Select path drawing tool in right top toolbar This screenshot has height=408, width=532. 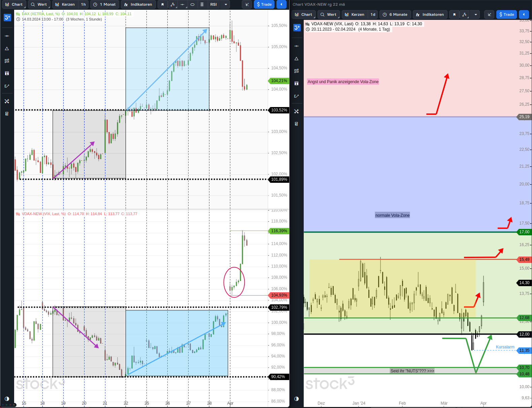pyautogui.click(x=464, y=14)
